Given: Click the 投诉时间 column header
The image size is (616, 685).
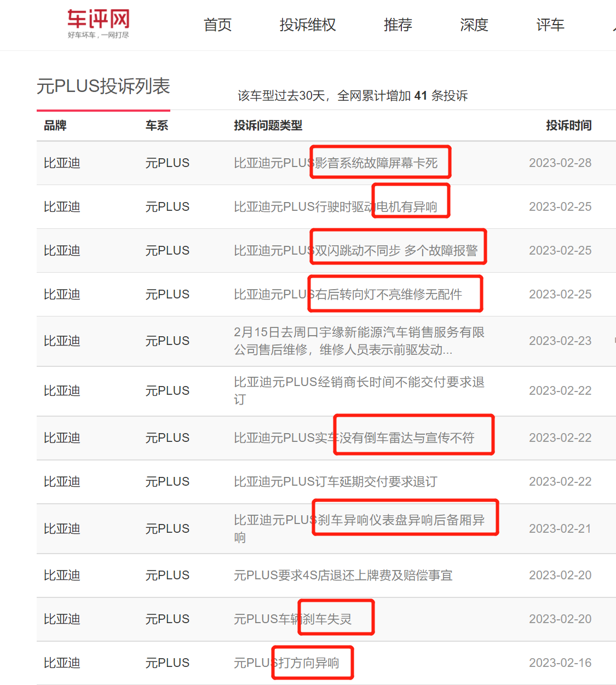Looking at the screenshot, I should click(569, 125).
